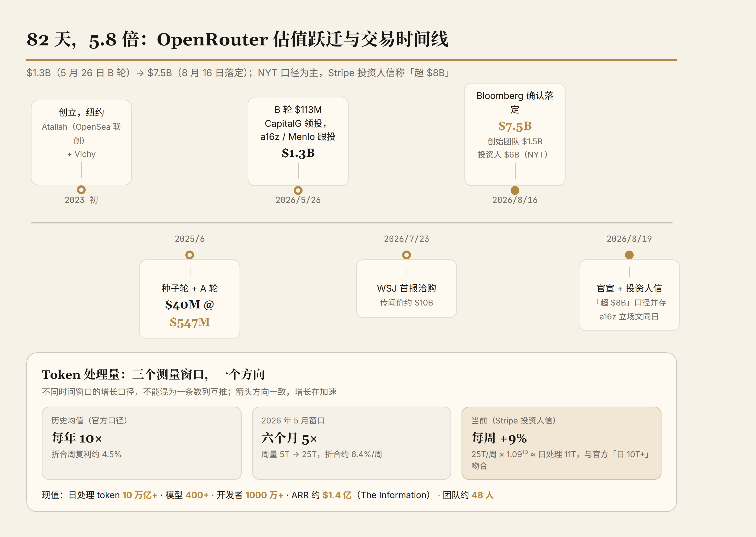The image size is (756, 537).
Task: Click the 48 人 team size value
Action: [483, 495]
